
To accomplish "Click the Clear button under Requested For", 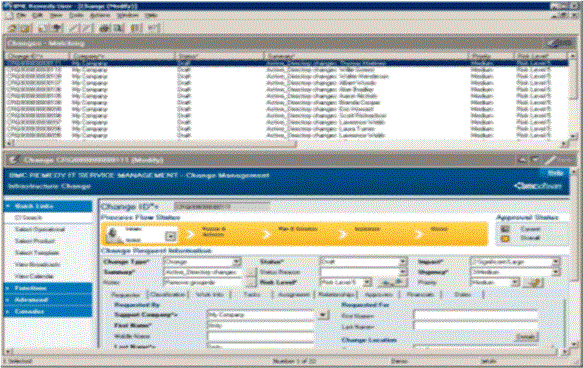I will tap(526, 337).
